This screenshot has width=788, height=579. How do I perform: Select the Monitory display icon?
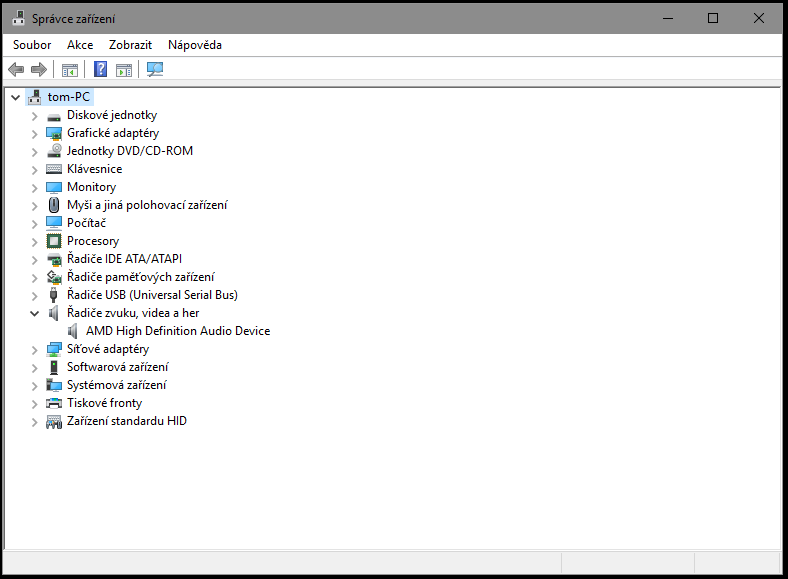tap(54, 187)
